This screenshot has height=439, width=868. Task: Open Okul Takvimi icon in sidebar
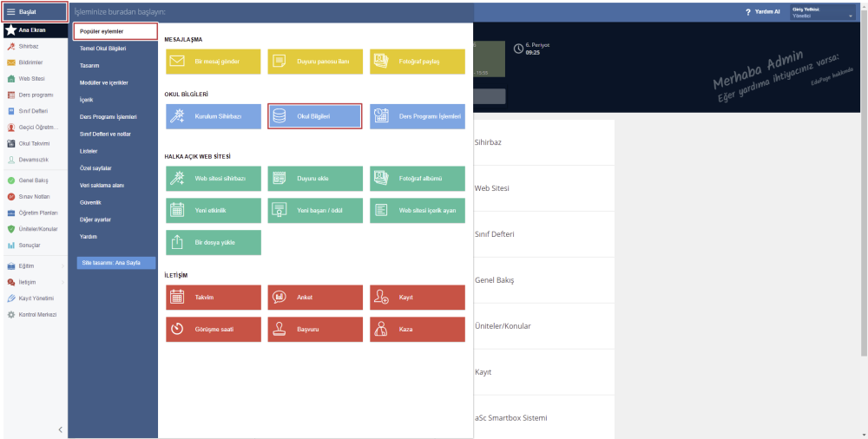pyautogui.click(x=11, y=143)
